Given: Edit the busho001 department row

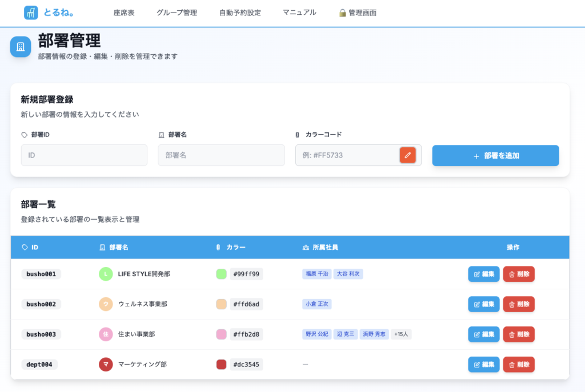Looking at the screenshot, I should click(x=483, y=274).
